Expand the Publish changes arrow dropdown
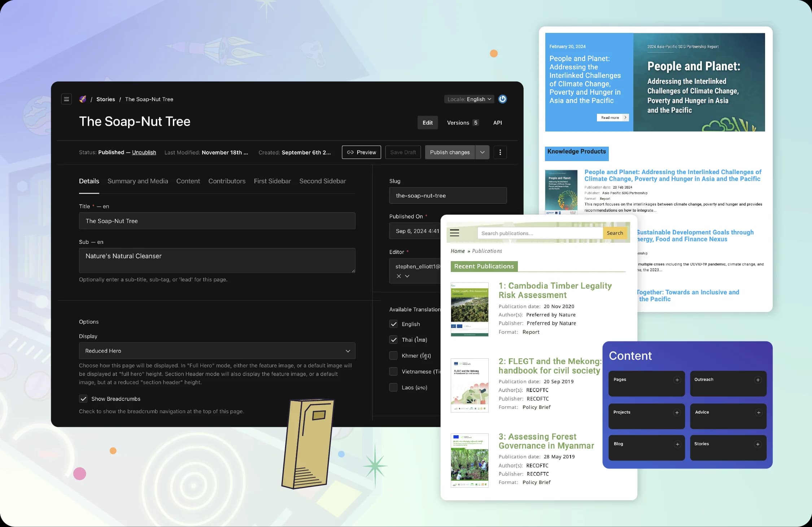The image size is (812, 527). (x=482, y=152)
